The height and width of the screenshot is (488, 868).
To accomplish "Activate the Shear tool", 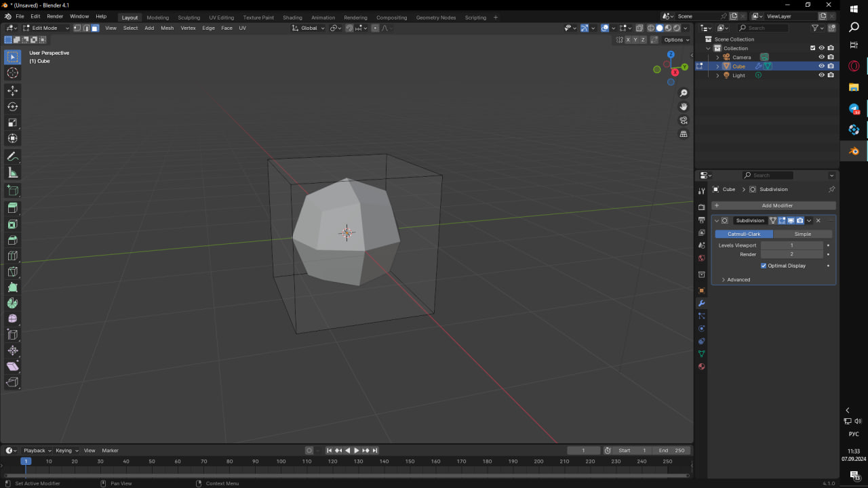I will click(x=13, y=366).
